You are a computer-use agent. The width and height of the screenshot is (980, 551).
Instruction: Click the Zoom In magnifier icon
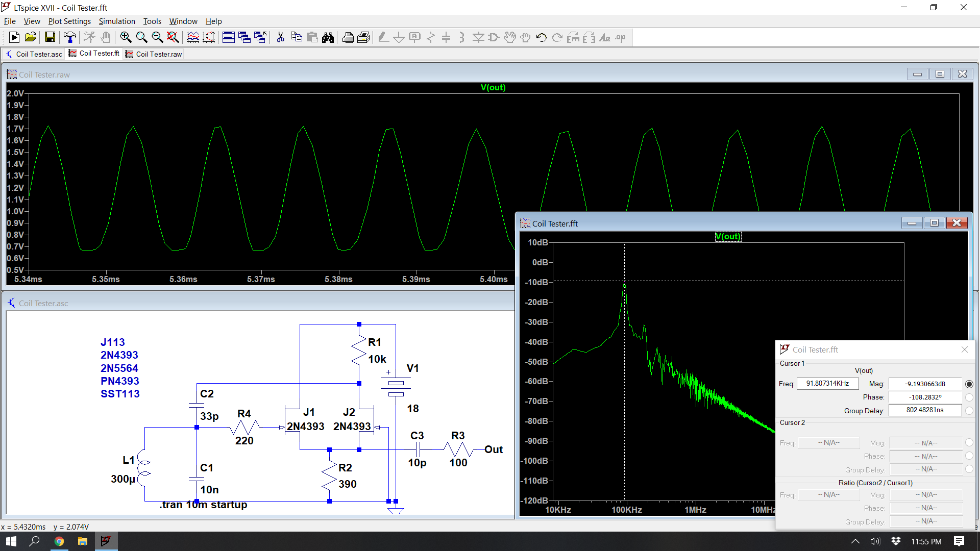126,37
